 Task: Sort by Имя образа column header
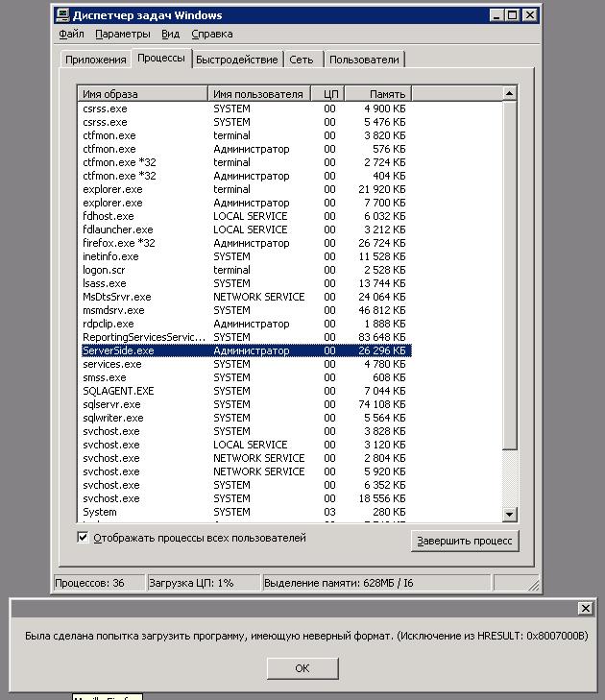143,94
